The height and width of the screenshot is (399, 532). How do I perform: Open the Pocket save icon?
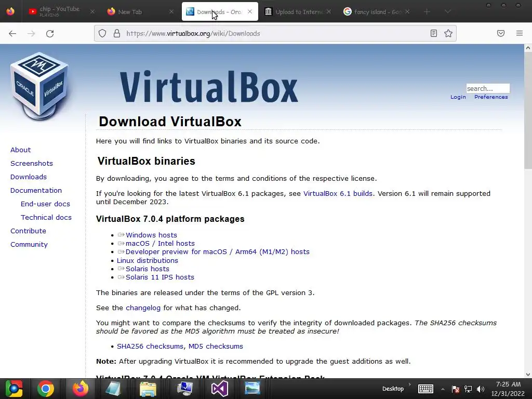click(x=501, y=33)
